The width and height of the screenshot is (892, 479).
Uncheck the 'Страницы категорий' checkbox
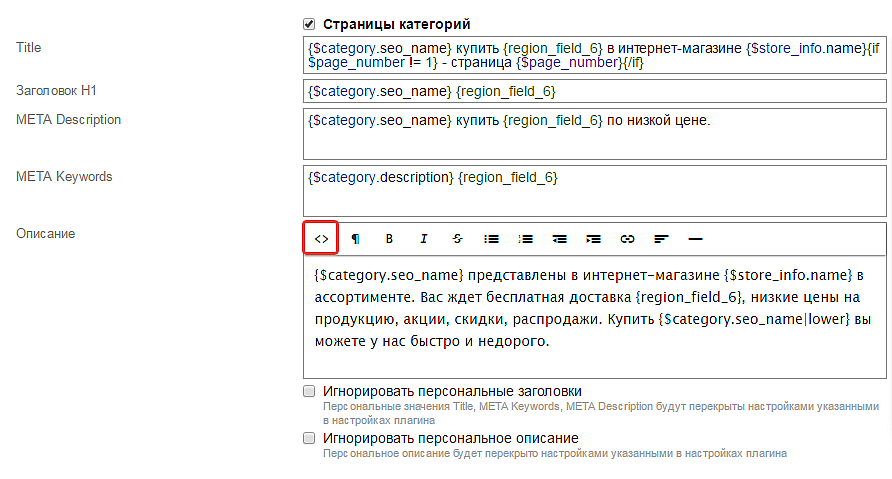(309, 24)
